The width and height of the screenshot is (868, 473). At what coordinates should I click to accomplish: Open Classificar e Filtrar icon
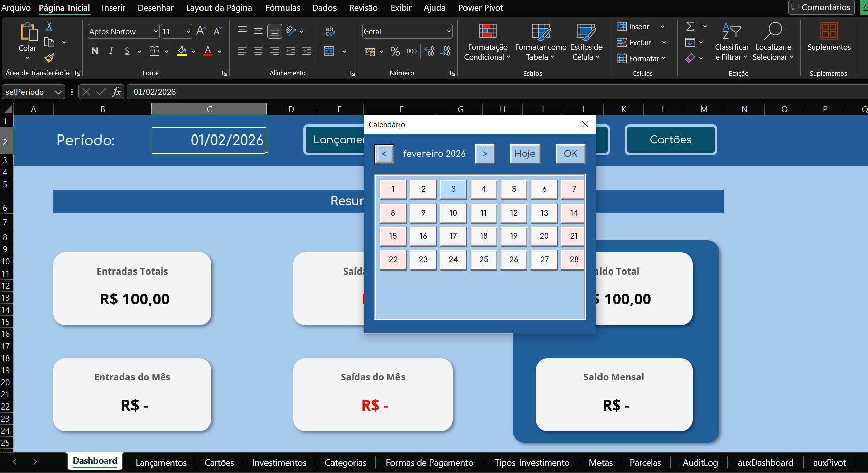(x=731, y=31)
